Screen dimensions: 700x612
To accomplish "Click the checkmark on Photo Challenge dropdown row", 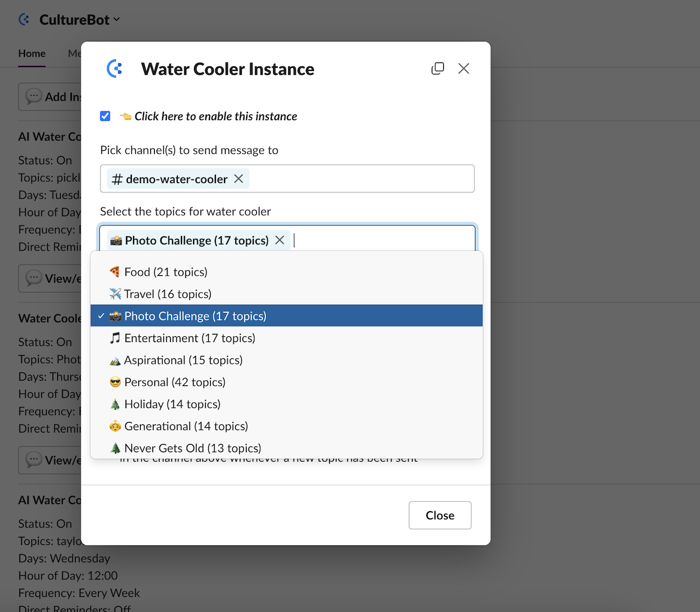I will [101, 316].
